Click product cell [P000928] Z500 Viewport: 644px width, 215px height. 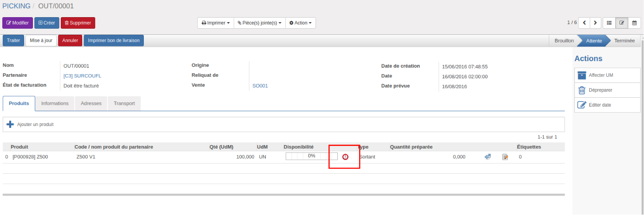coord(30,157)
